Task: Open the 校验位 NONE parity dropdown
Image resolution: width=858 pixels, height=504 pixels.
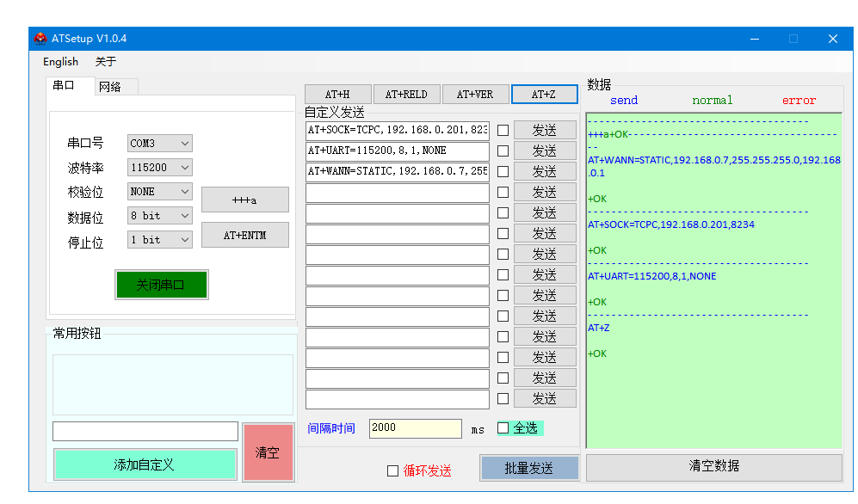Action: 160,192
